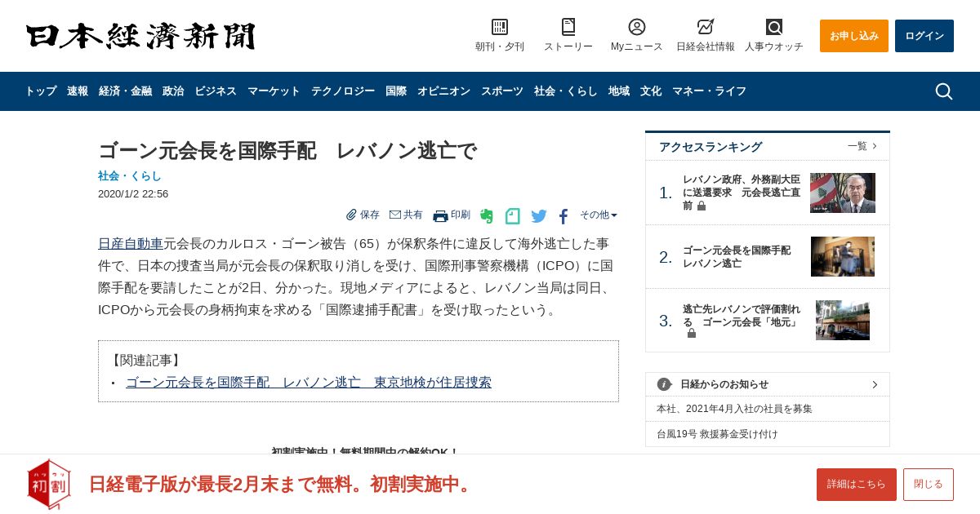
Task: Open the マーケット section
Action: point(274,91)
